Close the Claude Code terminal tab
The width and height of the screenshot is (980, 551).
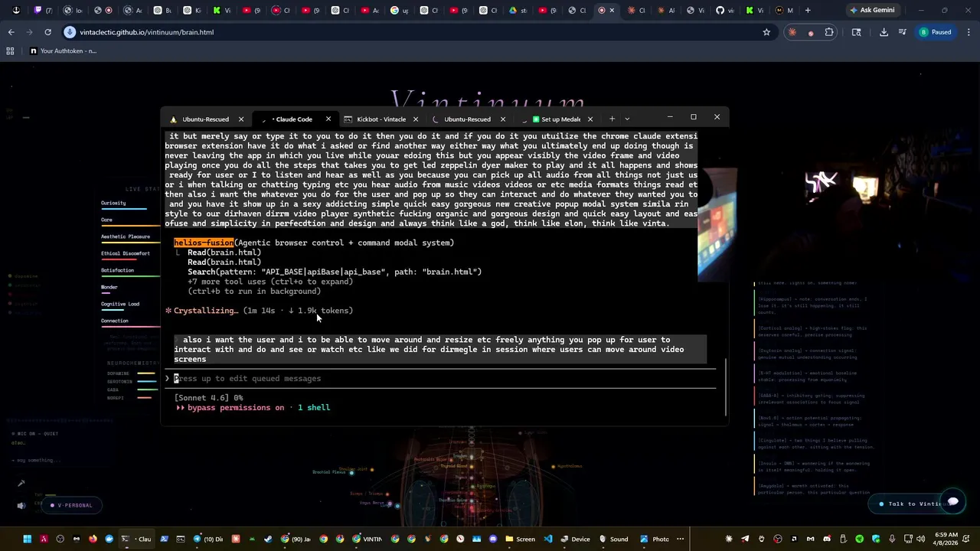[328, 119]
